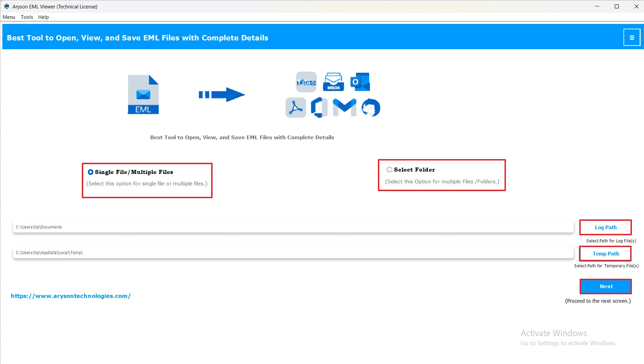Viewport: 644px width, 364px height.
Task: Click the Office 365 icon
Action: (x=319, y=108)
